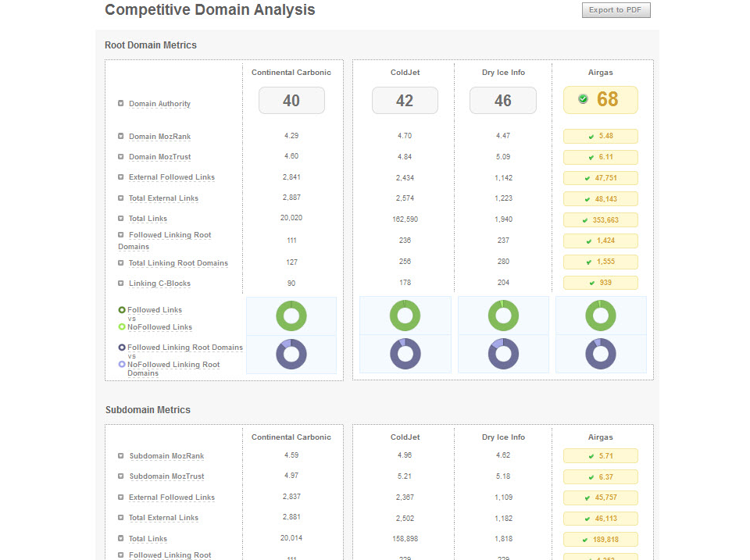Screen dimensions: 750x560
Task: Click Airgas's purple root domains donut chart
Action: [601, 354]
